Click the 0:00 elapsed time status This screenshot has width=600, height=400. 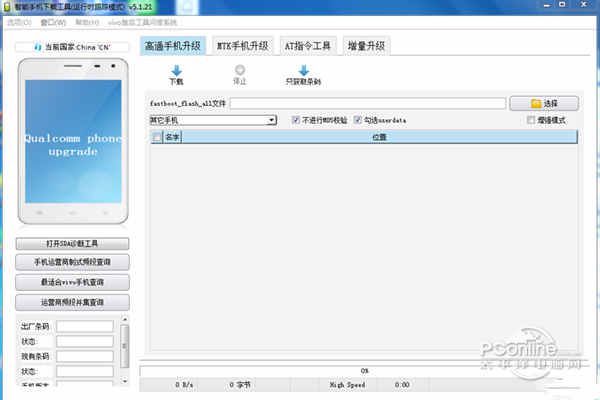click(x=402, y=385)
